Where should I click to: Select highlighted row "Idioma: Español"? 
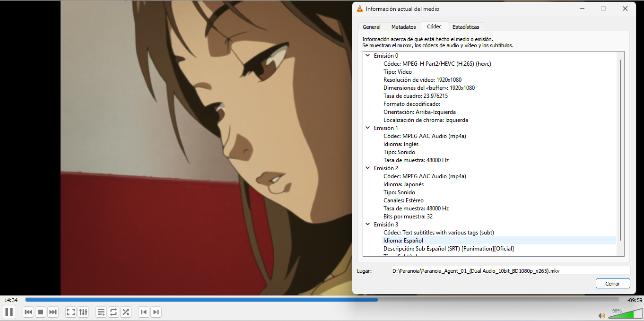[499, 241]
